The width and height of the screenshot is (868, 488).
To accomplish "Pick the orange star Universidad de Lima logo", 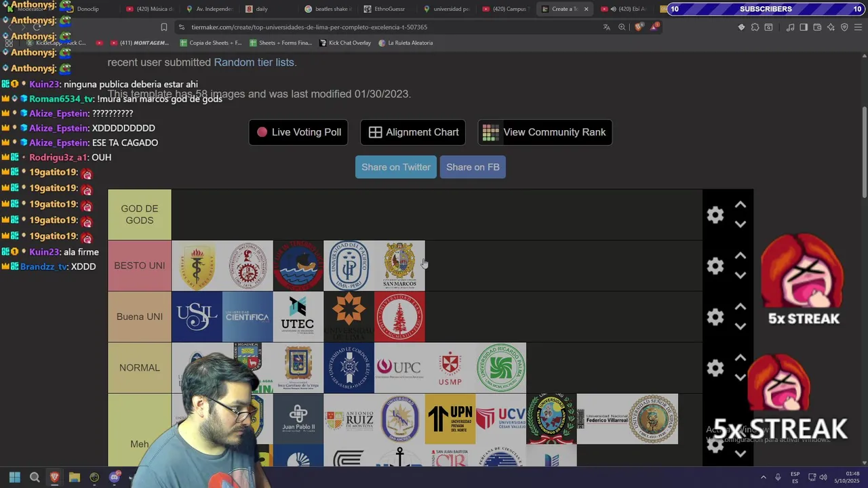I will [x=349, y=317].
